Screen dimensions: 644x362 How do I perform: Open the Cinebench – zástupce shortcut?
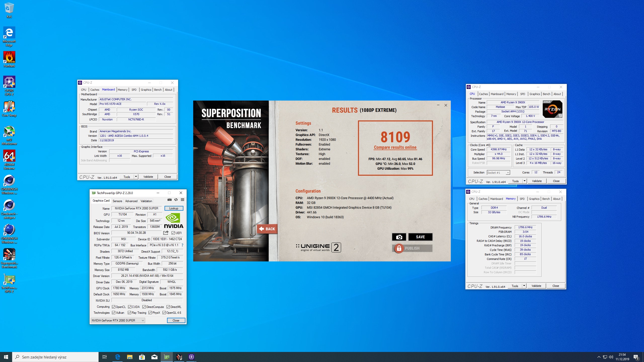[9, 209]
